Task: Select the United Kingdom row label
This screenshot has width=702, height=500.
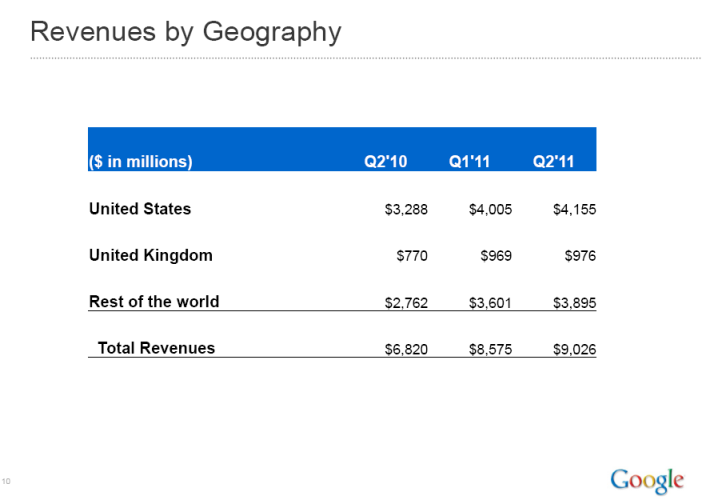Action: [151, 255]
